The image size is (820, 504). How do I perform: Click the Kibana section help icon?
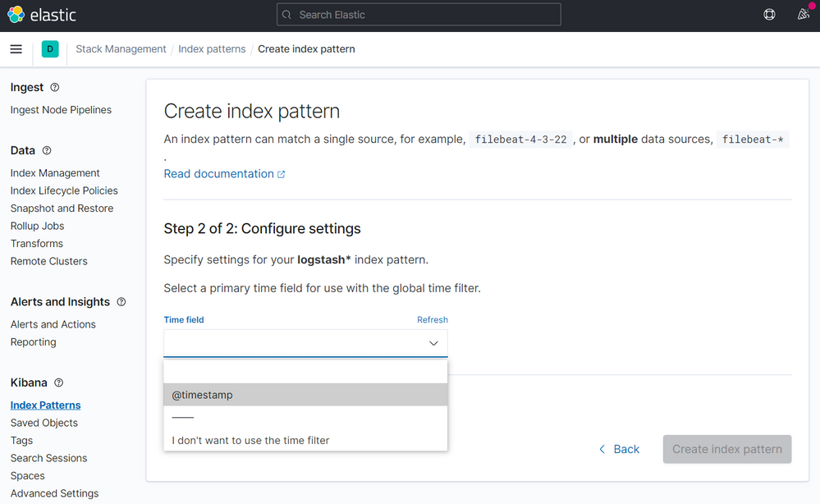coord(58,383)
